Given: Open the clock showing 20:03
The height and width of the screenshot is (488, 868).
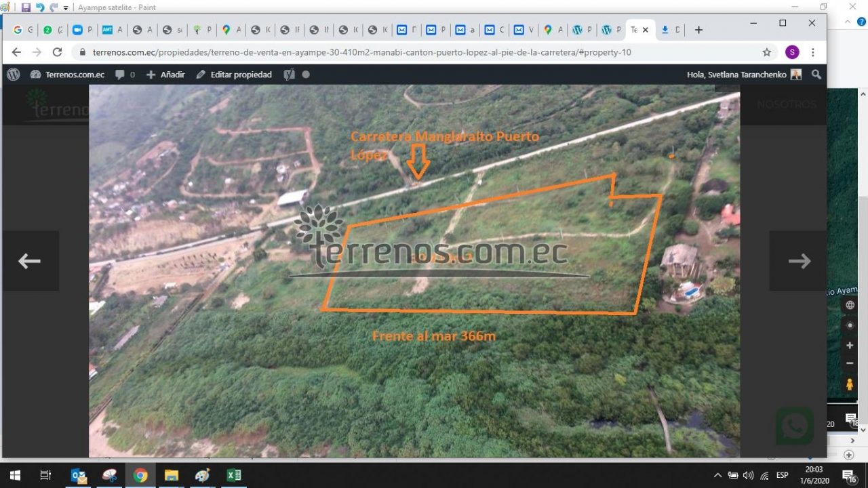Looking at the screenshot, I should click(814, 475).
